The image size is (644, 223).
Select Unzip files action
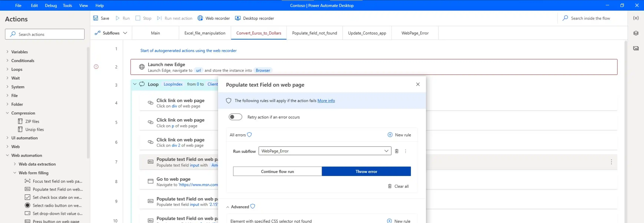31,129
